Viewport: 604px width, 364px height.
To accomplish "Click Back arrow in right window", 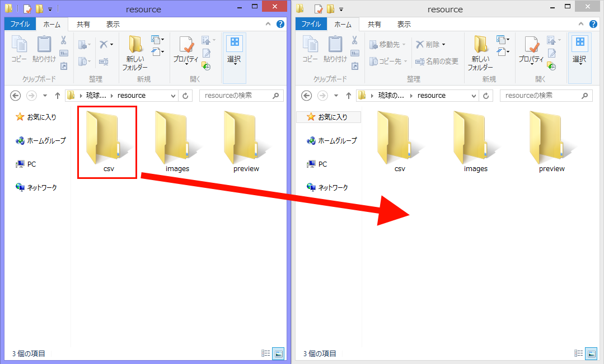I will click(x=307, y=96).
